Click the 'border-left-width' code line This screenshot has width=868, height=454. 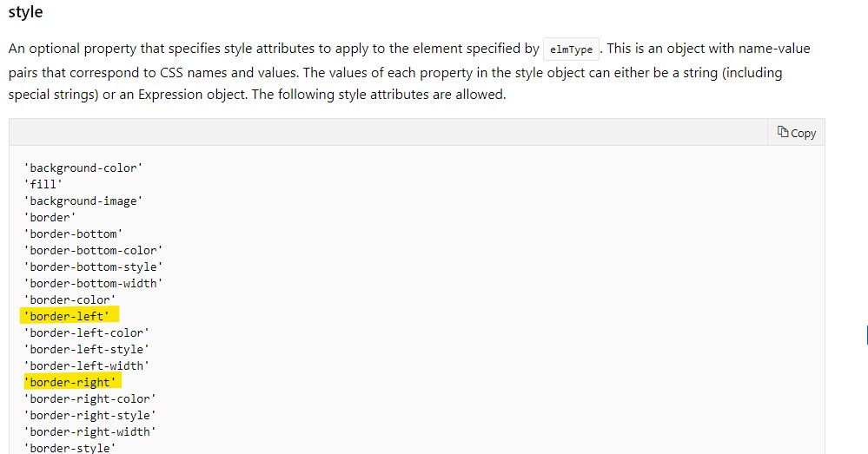(86, 365)
